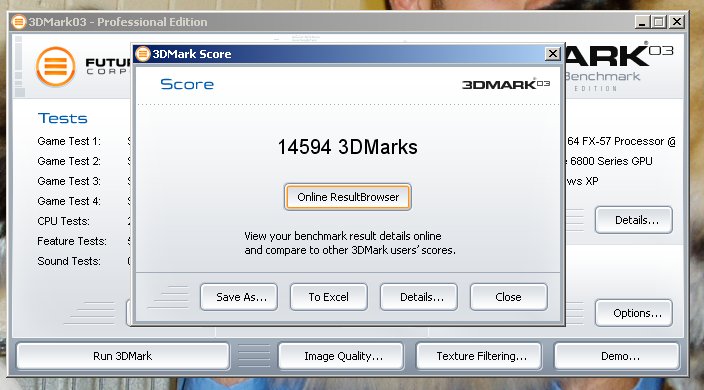Click FX-57 Processor text in main window
This screenshot has height=390, width=704.
(621, 141)
